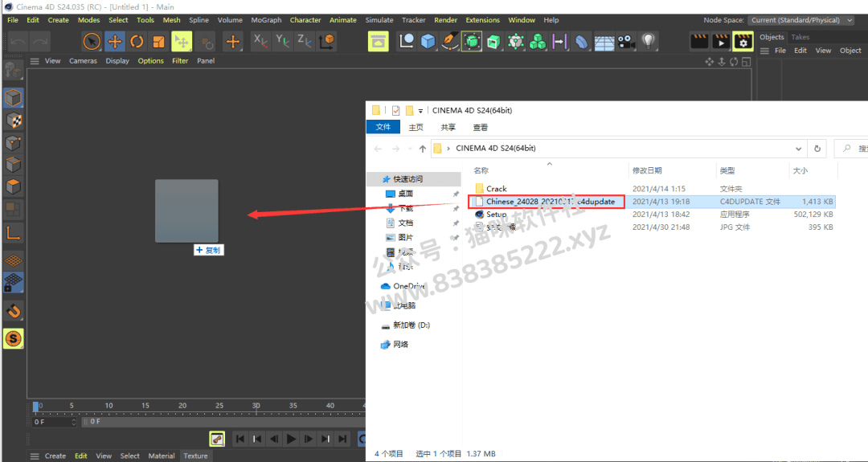The image size is (868, 462).
Task: Activate the Rotate tool
Action: [137, 42]
